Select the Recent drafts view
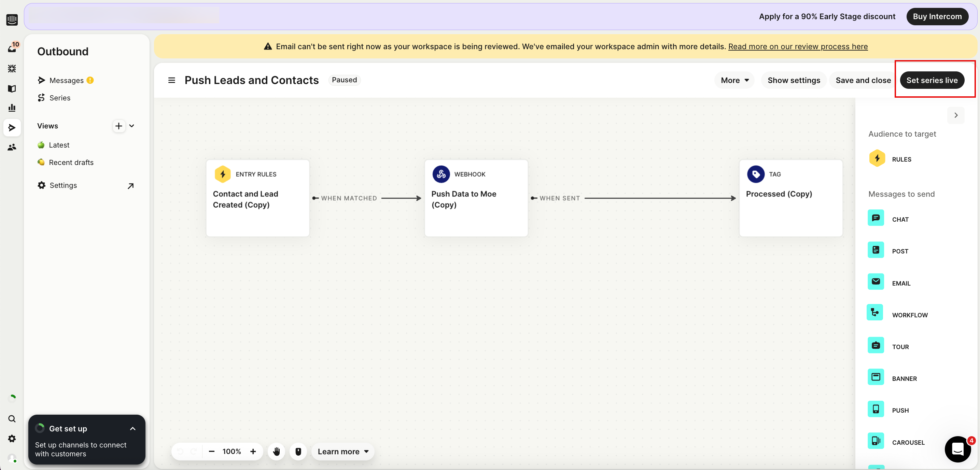 click(71, 163)
